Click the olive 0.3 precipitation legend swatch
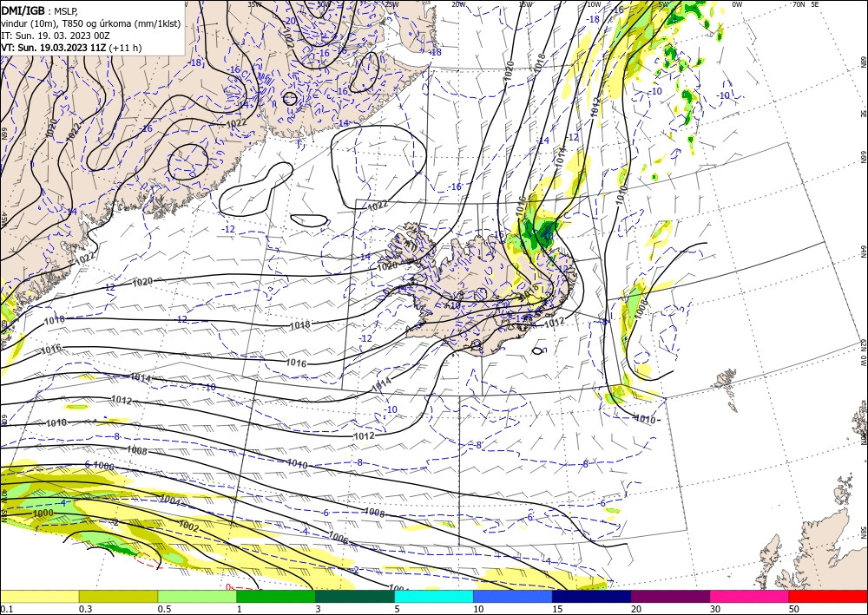The image size is (868, 615). 118,596
